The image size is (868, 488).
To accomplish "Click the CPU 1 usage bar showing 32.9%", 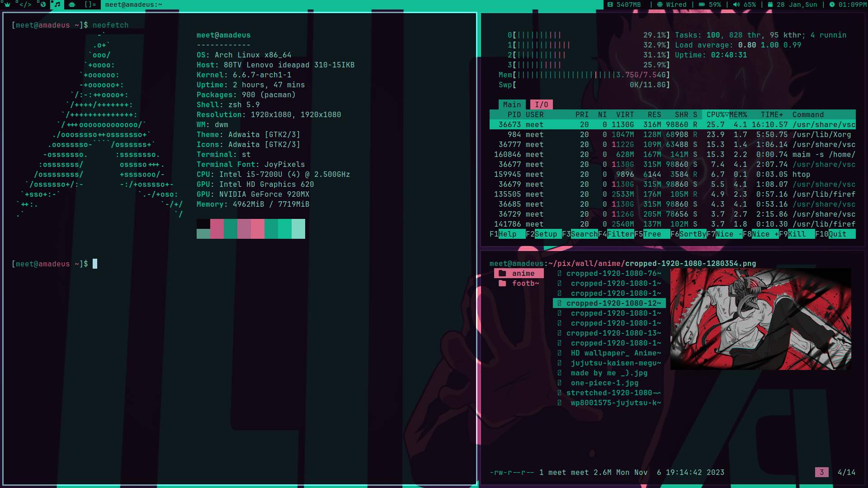I will 589,45.
